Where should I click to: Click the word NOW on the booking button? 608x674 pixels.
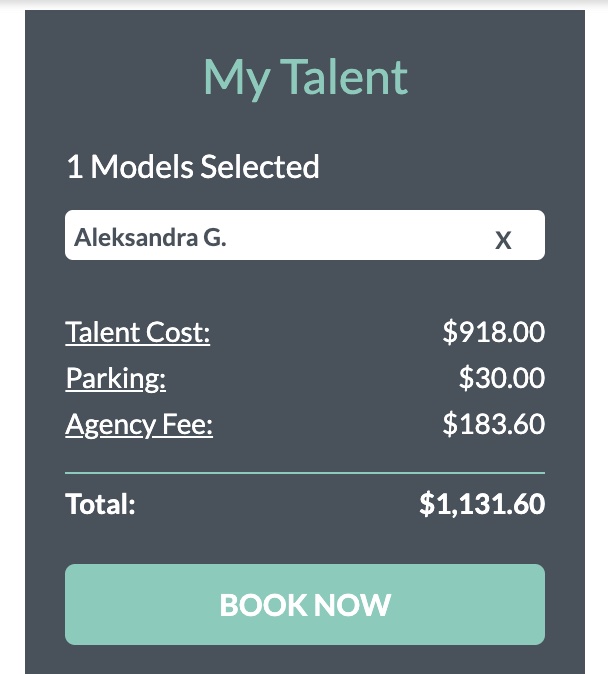349,605
